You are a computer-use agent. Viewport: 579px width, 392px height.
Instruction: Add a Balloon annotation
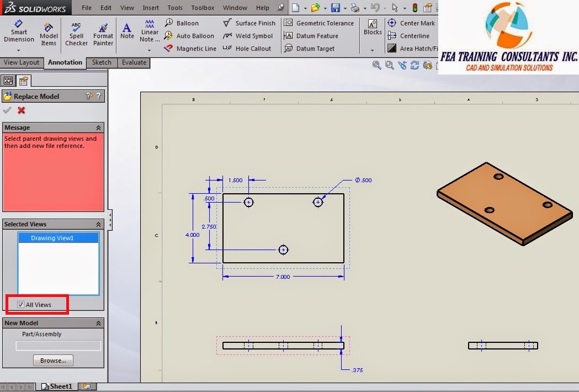tap(182, 23)
